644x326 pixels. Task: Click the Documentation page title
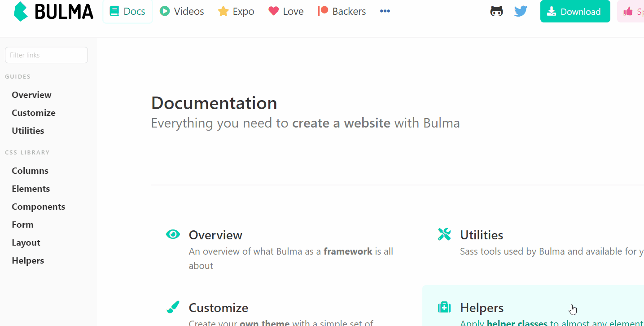pyautogui.click(x=214, y=103)
